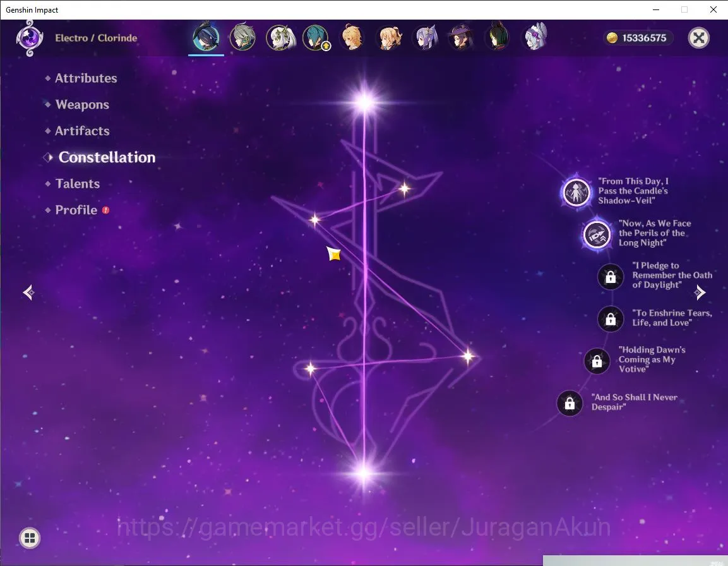Select Jean's blonde ponytail portrait
Screen dimensions: 728x566
(389, 37)
